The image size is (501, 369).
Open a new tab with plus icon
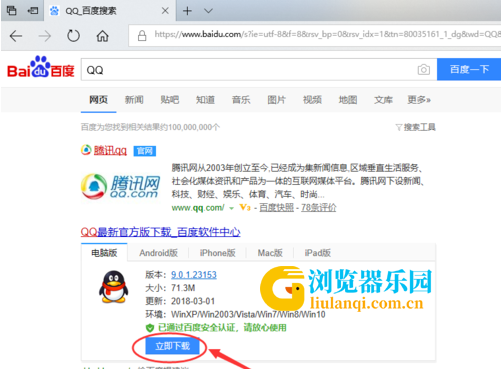click(187, 11)
